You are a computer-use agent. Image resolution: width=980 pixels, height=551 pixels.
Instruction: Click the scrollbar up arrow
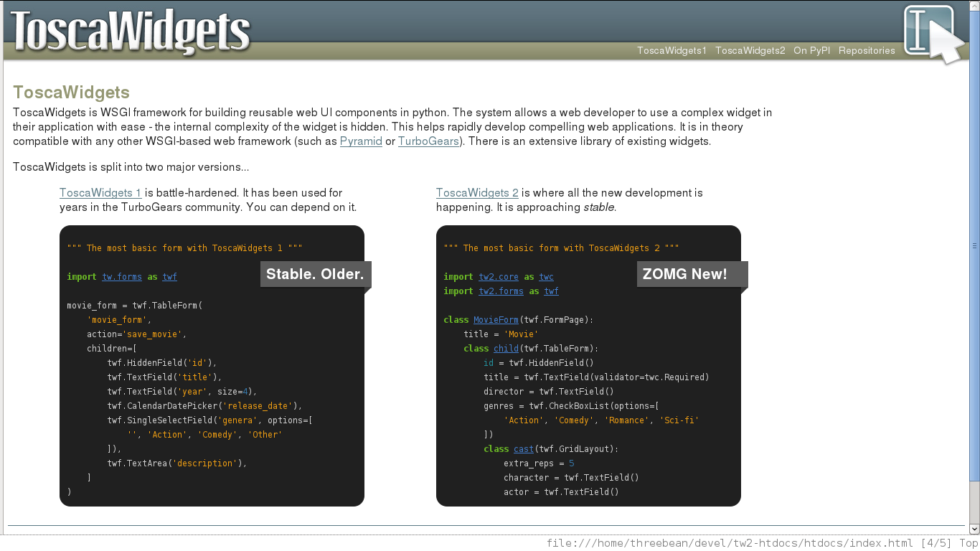(974, 6)
